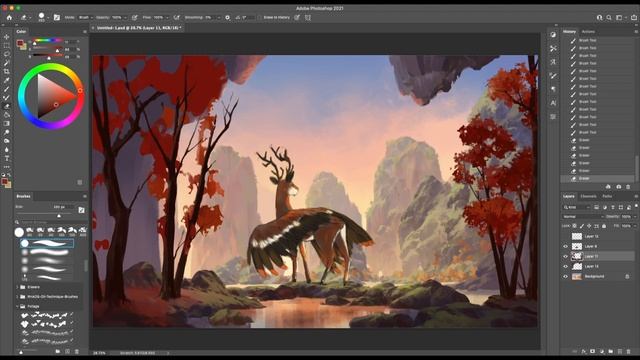Create a new layer group folder
This screenshot has height=360, width=640.
coord(611,351)
